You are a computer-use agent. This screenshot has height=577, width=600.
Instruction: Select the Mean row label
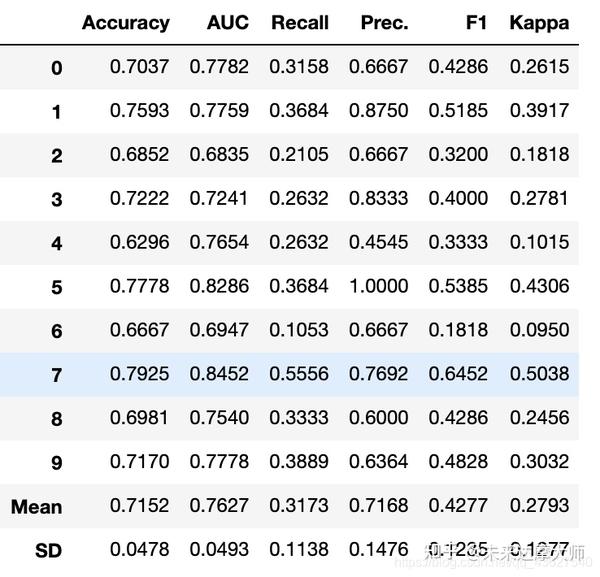click(36, 507)
